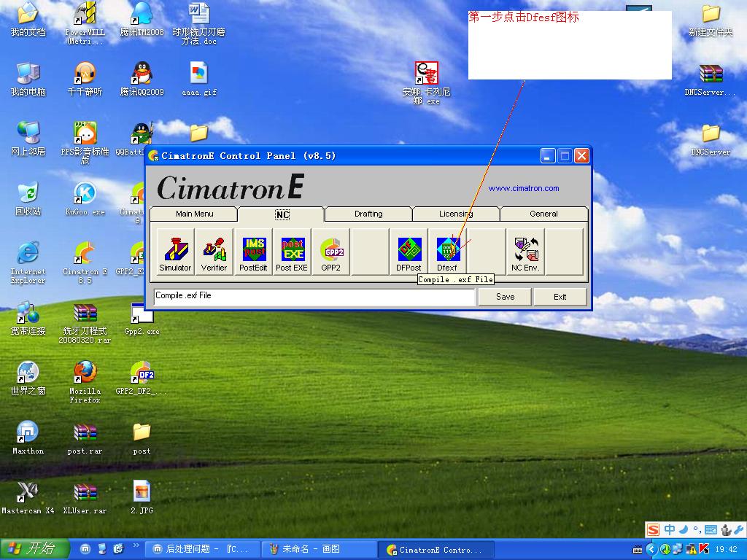The width and height of the screenshot is (747, 560).
Task: Open the Verifier tool
Action: 214,252
